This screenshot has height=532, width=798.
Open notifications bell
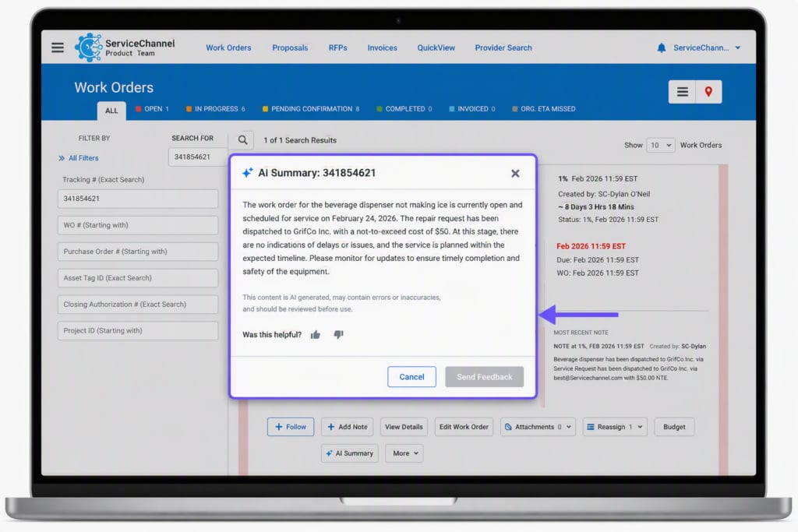[661, 48]
